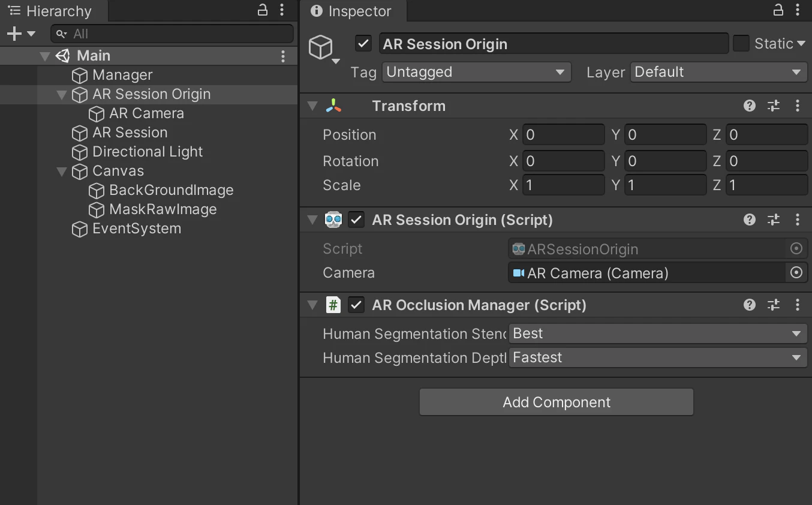Open AR Occlusion Manager help reference
Viewport: 812px width, 505px height.
pyautogui.click(x=750, y=305)
